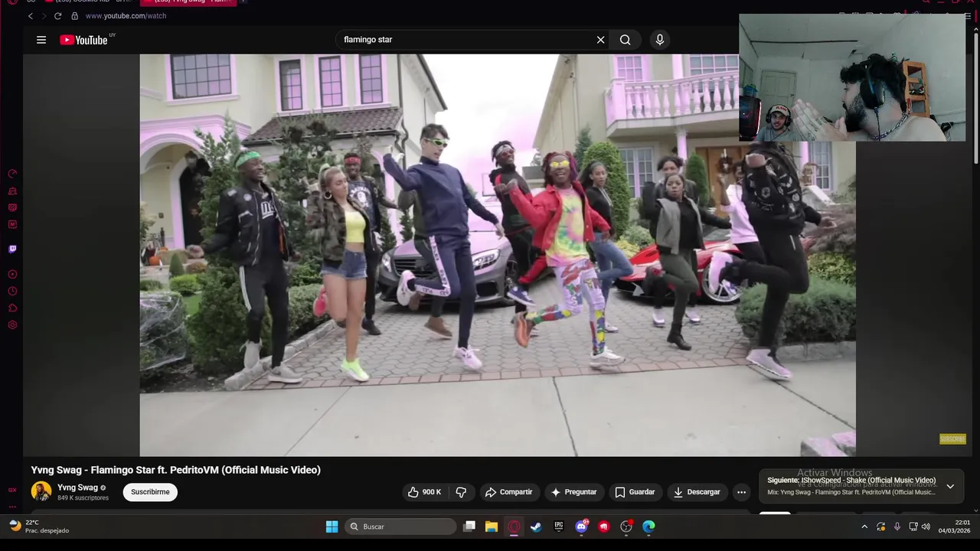The height and width of the screenshot is (551, 980).
Task: Open the weather widget showing 22°C
Action: tap(38, 527)
